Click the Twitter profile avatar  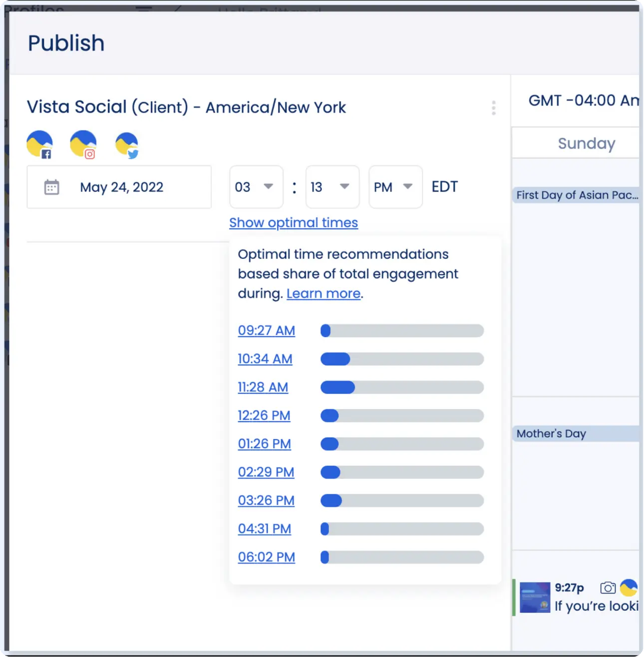click(126, 145)
